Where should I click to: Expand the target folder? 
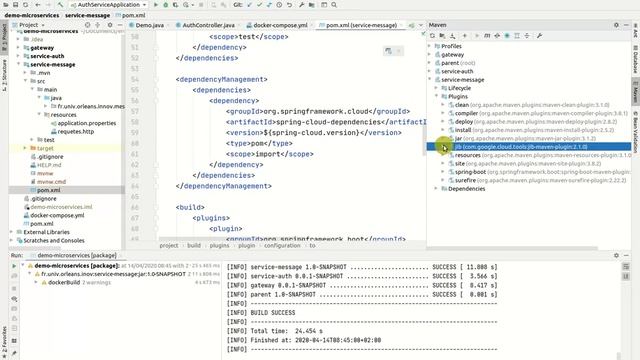click(x=25, y=148)
